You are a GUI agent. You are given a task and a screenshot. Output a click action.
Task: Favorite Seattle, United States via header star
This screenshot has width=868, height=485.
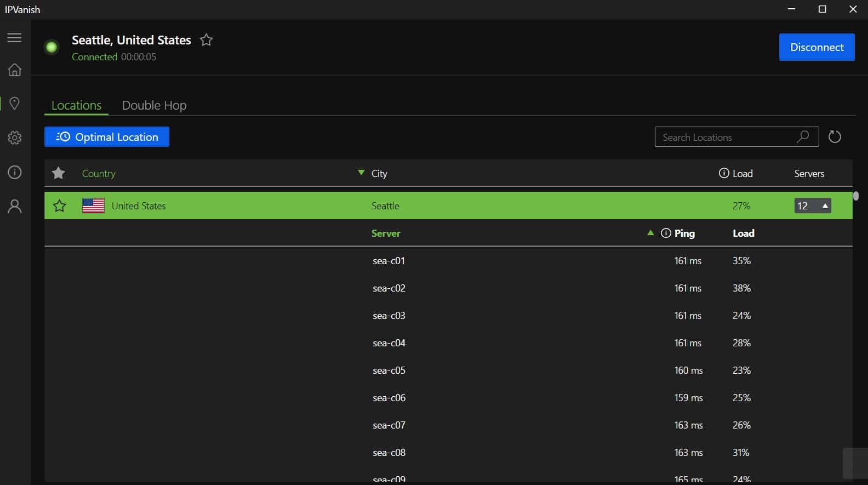click(206, 39)
